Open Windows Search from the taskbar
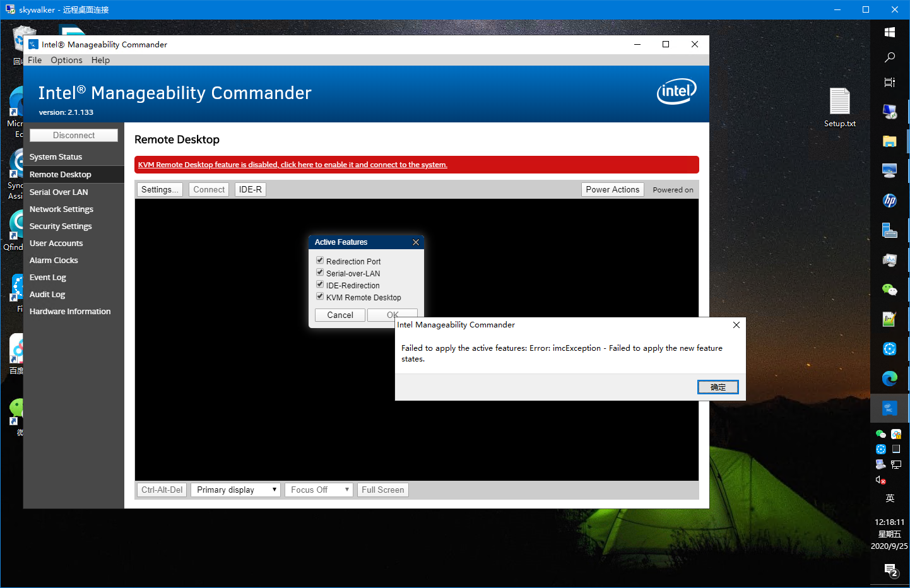Image resolution: width=910 pixels, height=588 pixels. coord(889,57)
